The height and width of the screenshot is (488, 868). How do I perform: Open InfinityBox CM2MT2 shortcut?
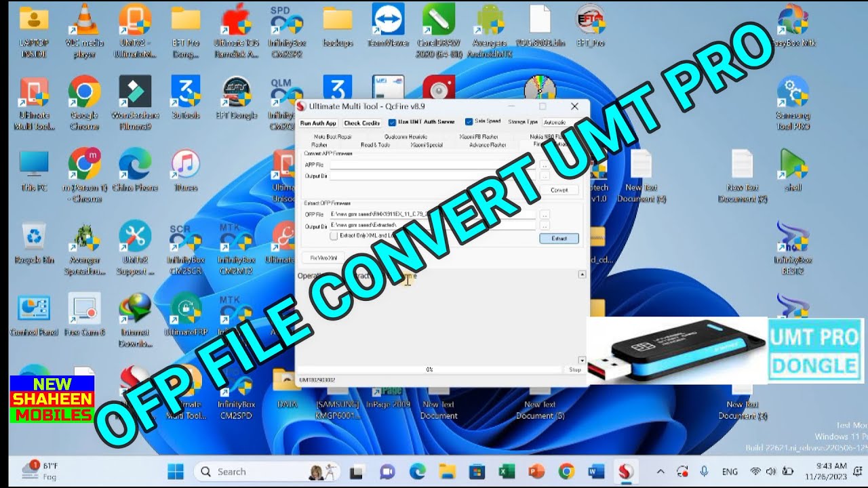[x=235, y=247]
